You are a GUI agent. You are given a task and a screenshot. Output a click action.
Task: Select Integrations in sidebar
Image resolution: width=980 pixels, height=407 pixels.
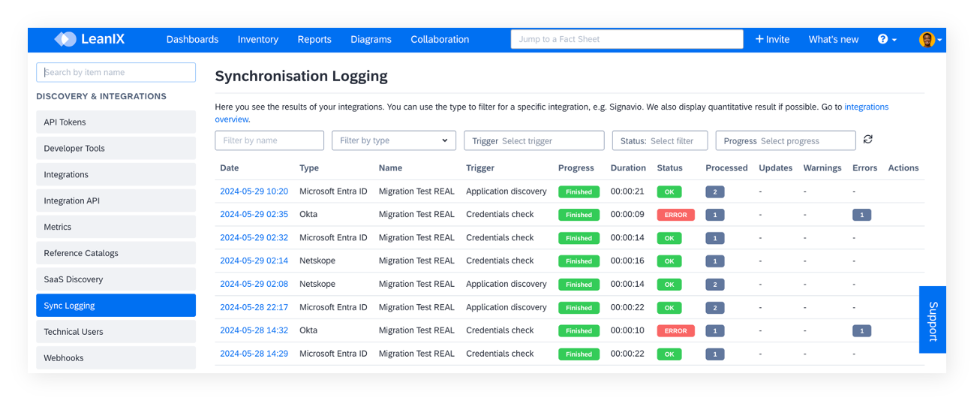tap(116, 175)
